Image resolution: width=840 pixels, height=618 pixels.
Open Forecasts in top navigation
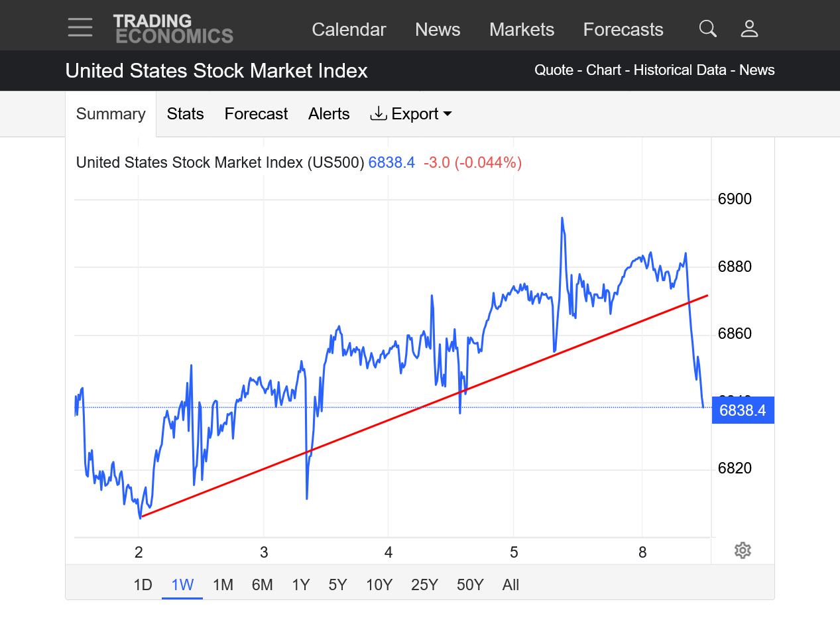click(623, 29)
